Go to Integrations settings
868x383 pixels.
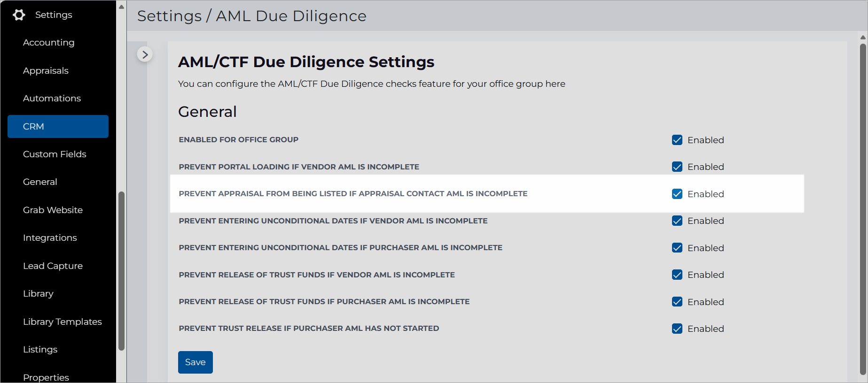pos(50,238)
